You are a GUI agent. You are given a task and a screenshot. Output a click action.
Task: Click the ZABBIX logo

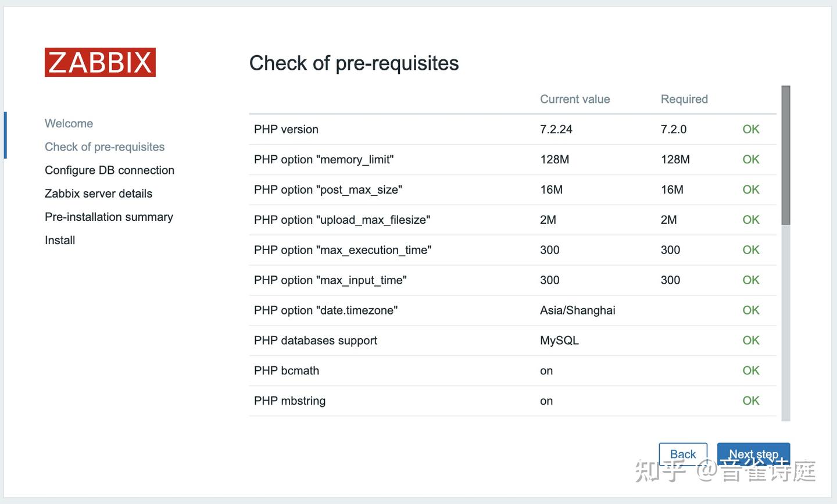click(x=100, y=62)
